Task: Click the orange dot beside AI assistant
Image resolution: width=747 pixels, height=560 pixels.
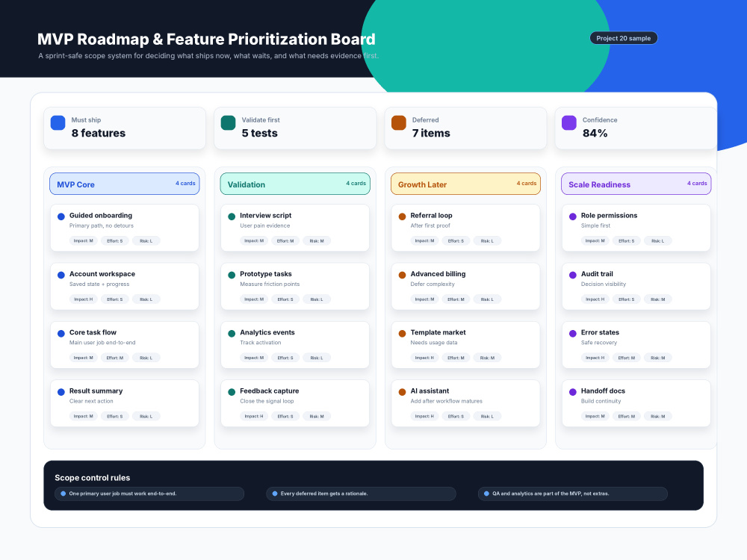Action: click(402, 393)
